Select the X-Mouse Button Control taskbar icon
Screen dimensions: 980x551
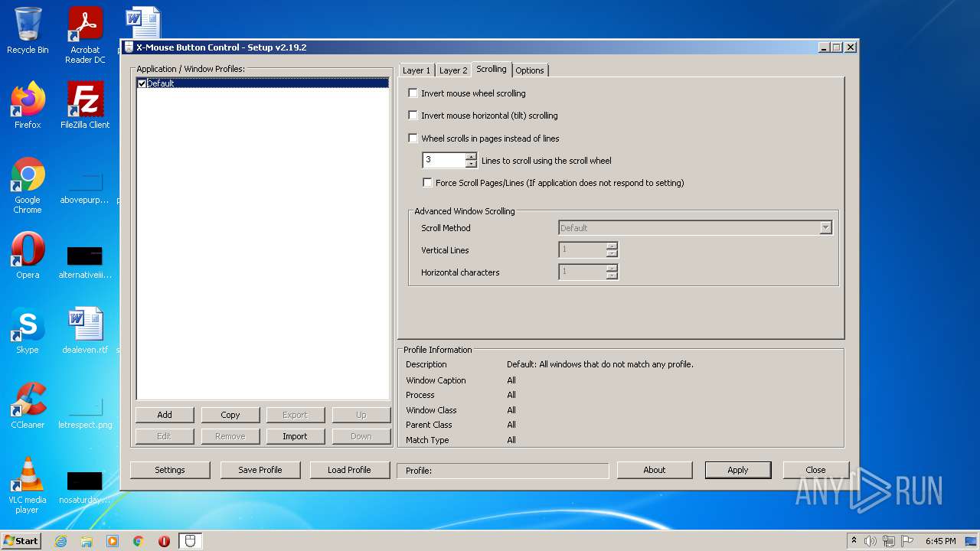(191, 541)
